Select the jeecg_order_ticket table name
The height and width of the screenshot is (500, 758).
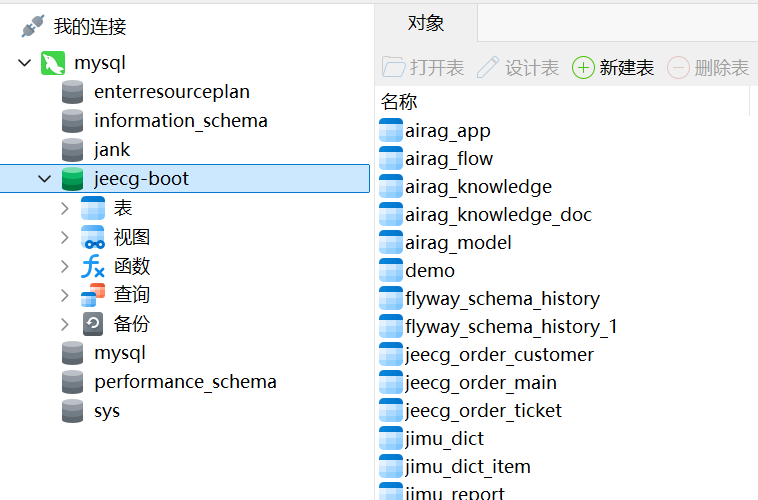pos(483,411)
